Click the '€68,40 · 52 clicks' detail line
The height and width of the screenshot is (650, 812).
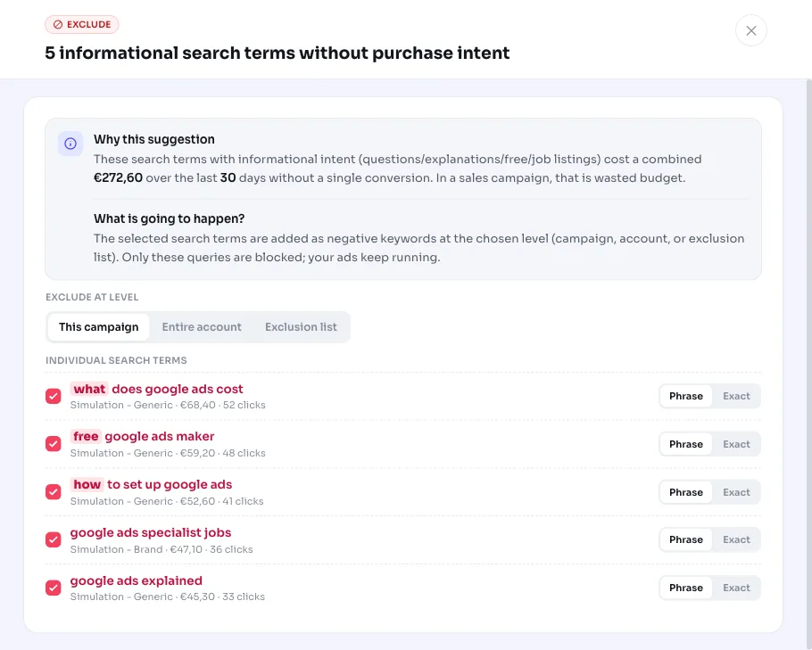(168, 405)
